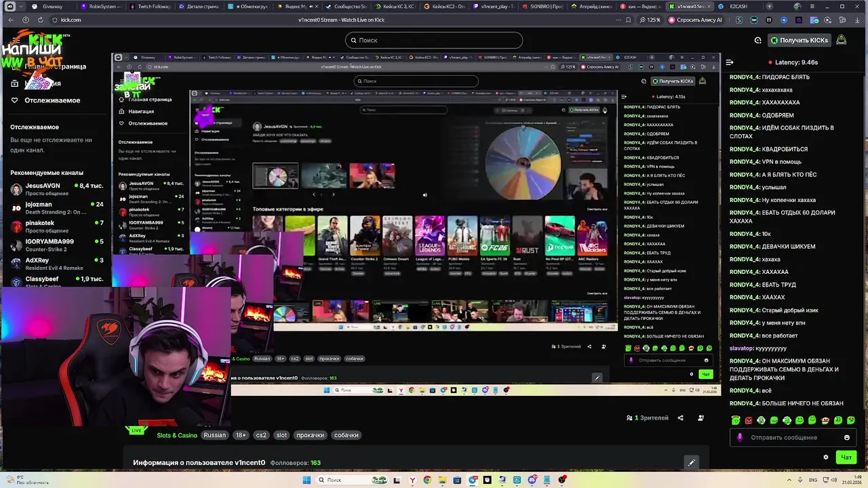
Task: Select the cs2 tag
Action: (x=261, y=435)
